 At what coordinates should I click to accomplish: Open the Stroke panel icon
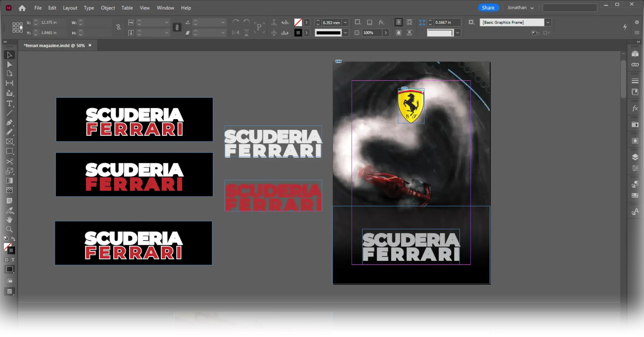(635, 81)
